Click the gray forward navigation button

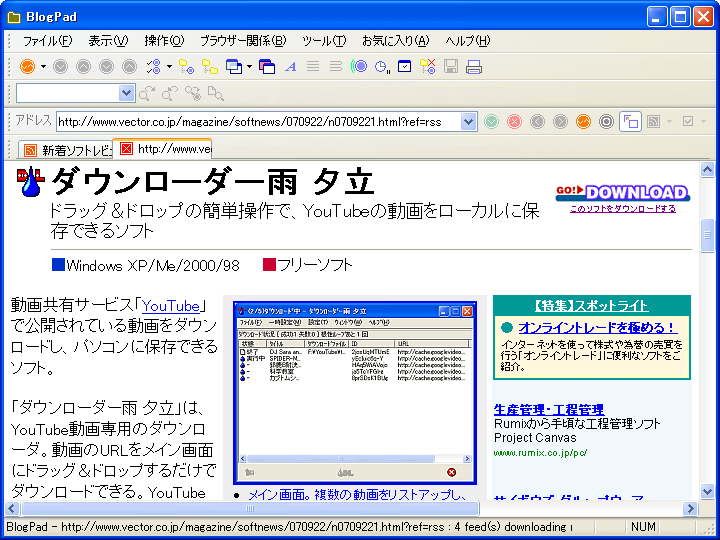tap(560, 122)
